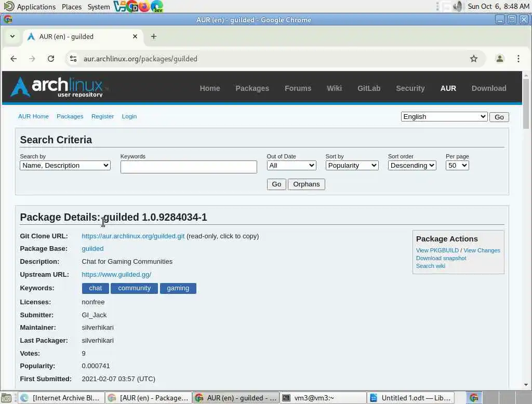Viewport: 532px width, 404px height.
Task: Open the English language dropdown
Action: (x=444, y=117)
